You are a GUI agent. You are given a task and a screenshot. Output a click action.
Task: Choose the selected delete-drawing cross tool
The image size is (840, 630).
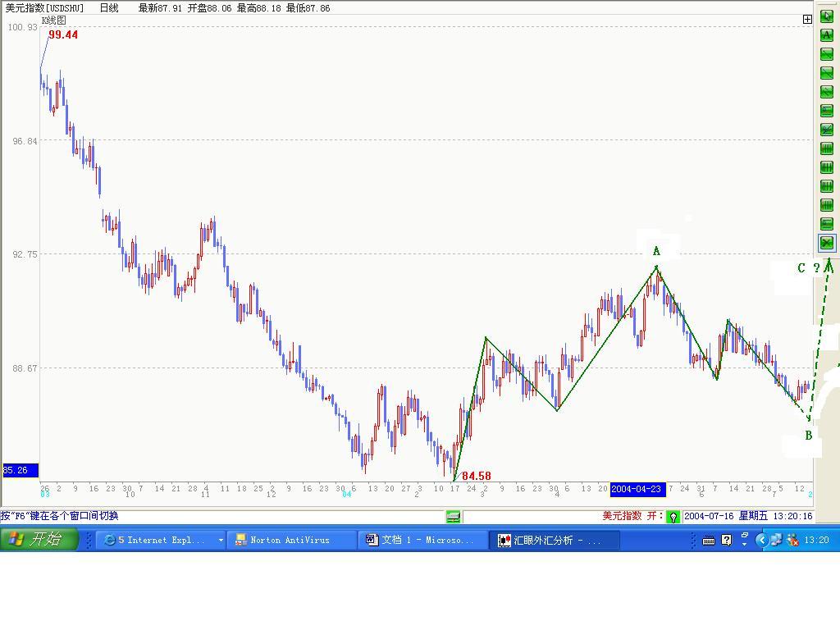(827, 243)
